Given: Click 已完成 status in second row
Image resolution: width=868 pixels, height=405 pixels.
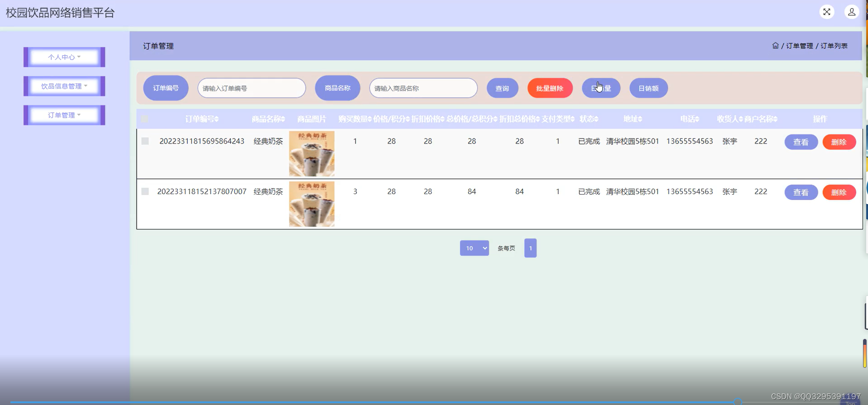Looking at the screenshot, I should 589,191.
